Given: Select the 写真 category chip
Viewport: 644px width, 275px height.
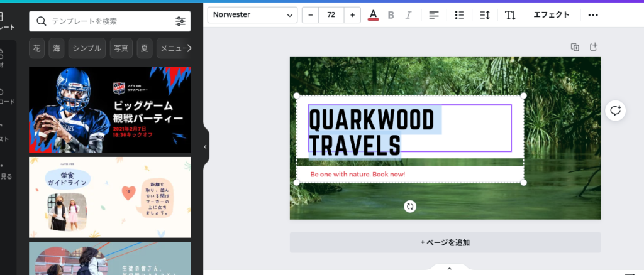Looking at the screenshot, I should (121, 48).
